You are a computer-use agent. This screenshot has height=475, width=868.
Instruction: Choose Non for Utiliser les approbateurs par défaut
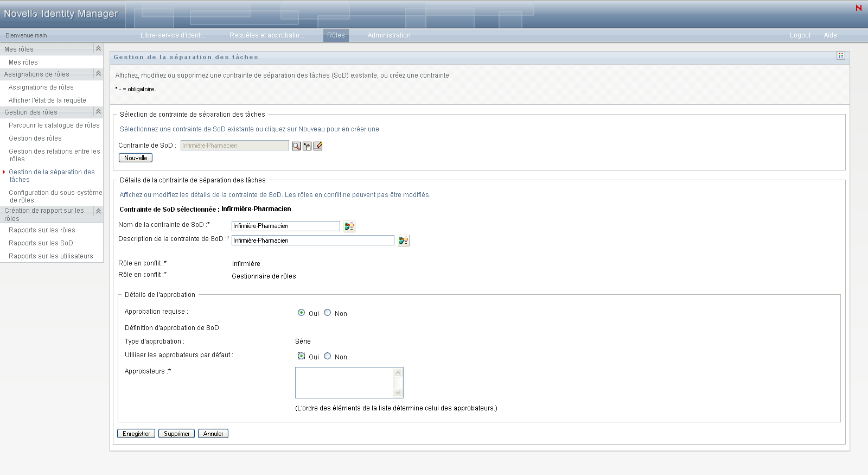click(328, 356)
